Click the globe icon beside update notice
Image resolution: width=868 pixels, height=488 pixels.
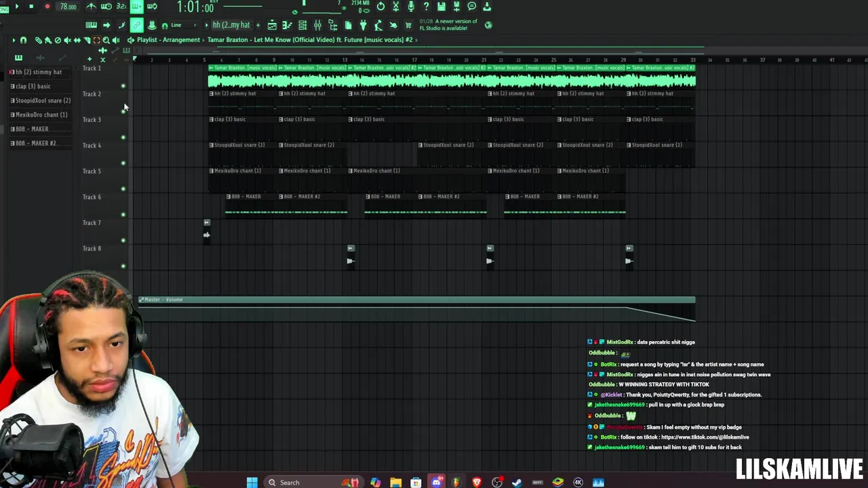click(488, 25)
